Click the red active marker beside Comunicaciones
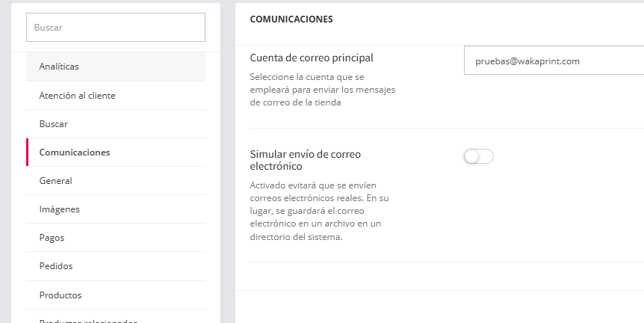The height and width of the screenshot is (323, 644). pyautogui.click(x=27, y=153)
